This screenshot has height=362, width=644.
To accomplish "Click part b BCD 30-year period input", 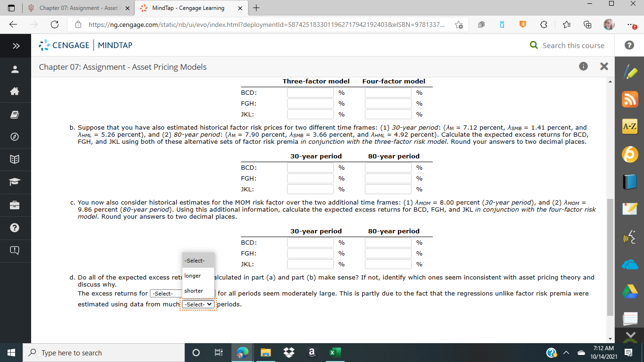I will coord(310,167).
